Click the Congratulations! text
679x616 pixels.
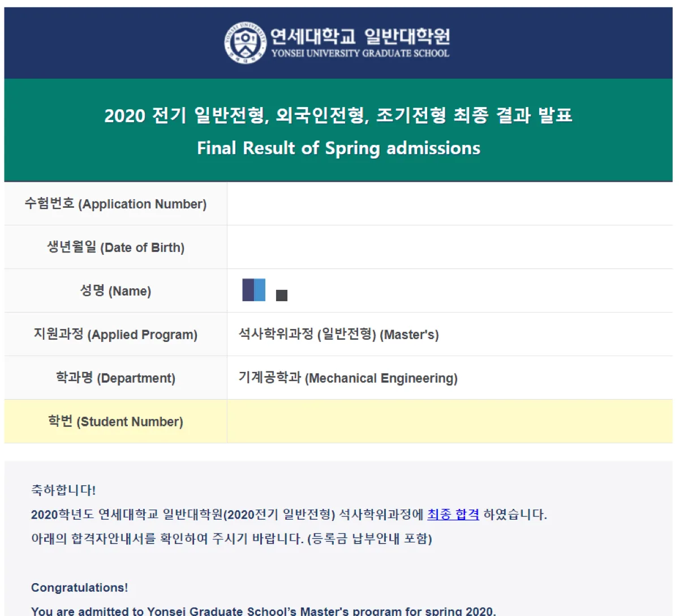[80, 588]
